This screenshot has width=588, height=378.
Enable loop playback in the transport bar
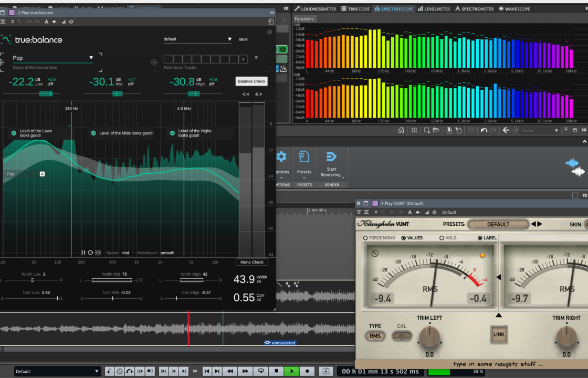tap(260, 371)
